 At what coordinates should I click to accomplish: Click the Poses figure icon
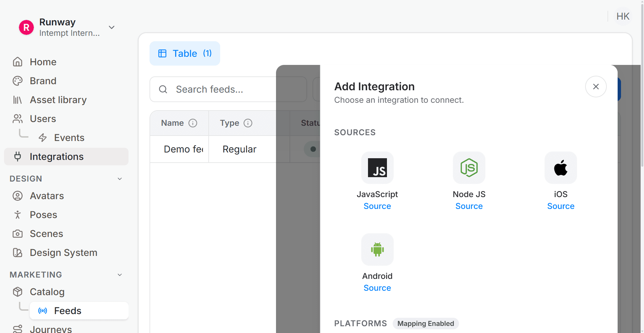click(18, 215)
